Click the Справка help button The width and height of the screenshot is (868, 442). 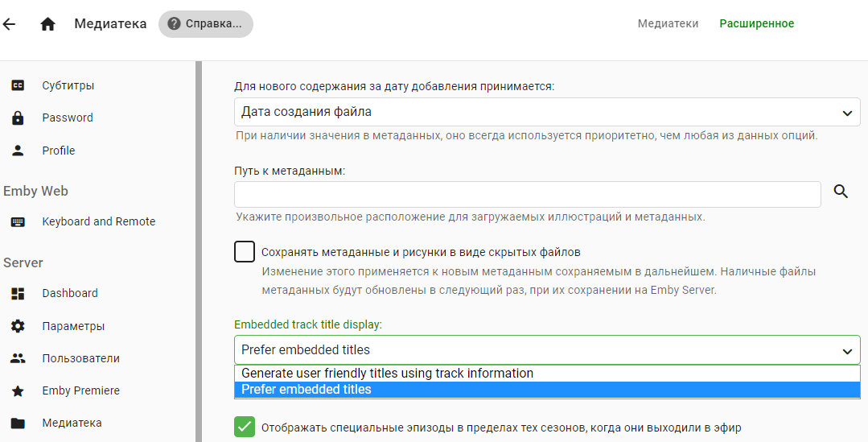206,24
